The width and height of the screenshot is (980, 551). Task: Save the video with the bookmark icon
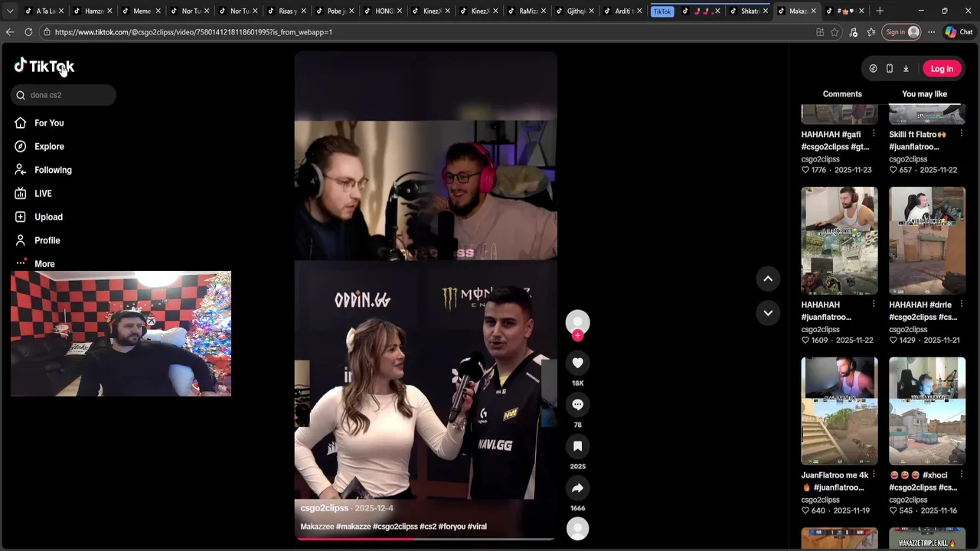click(x=577, y=446)
